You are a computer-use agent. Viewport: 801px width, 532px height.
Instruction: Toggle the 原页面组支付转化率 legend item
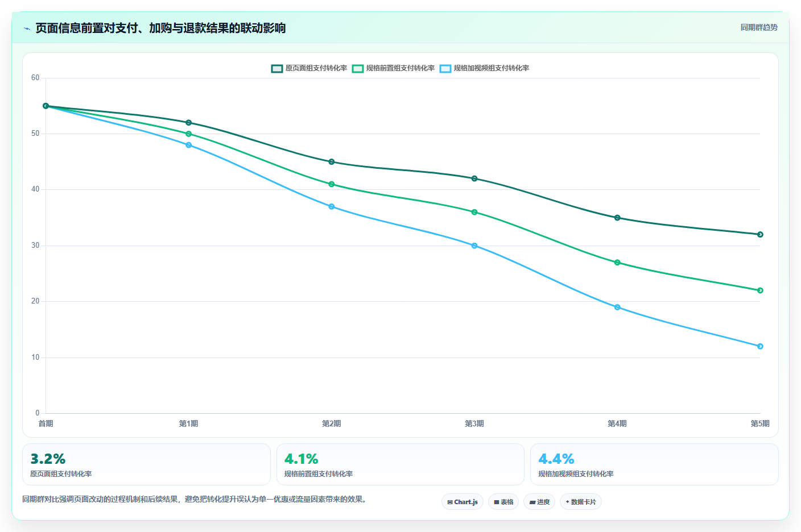pos(309,68)
